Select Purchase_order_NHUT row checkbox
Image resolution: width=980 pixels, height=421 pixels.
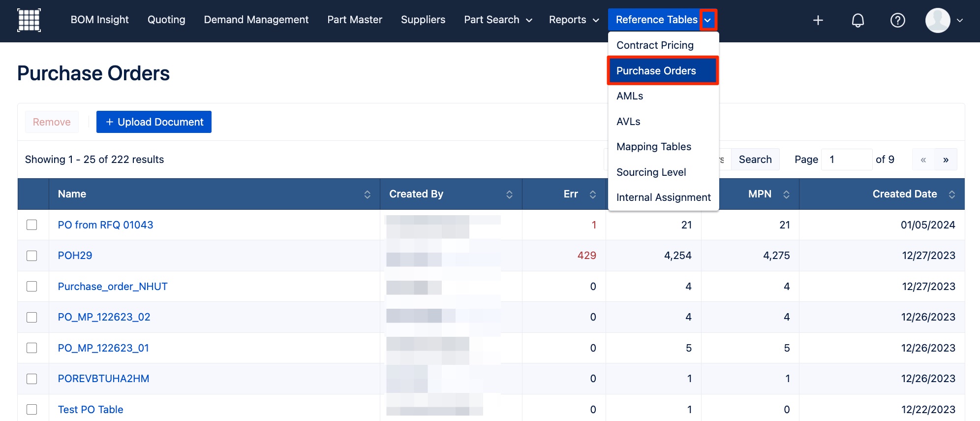coord(32,287)
